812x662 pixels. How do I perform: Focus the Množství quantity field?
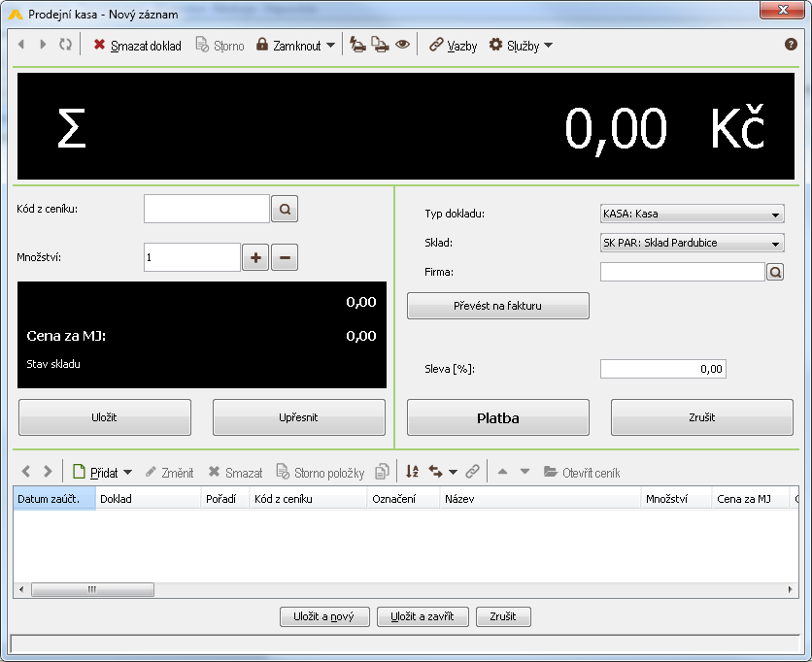pyautogui.click(x=192, y=257)
